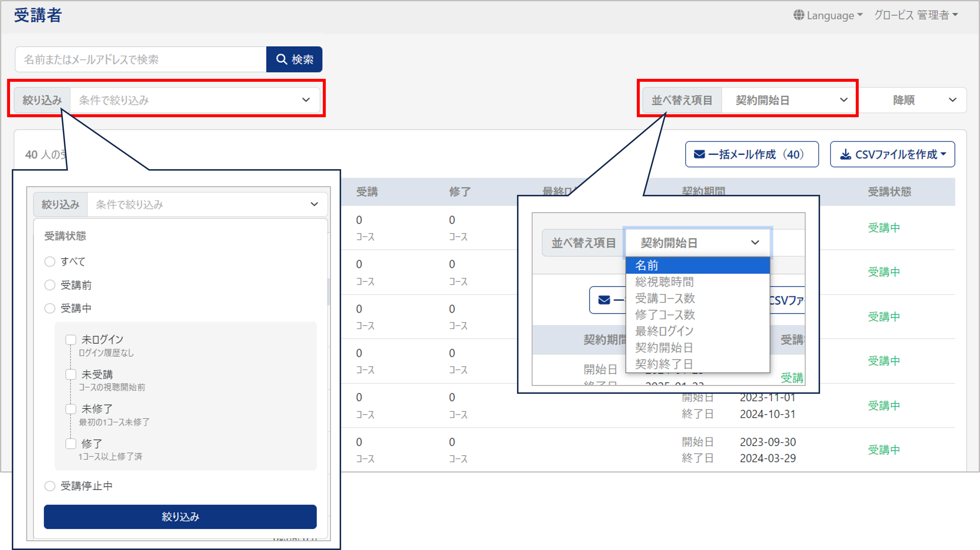Select the すべて radio option
This screenshot has width=980, height=550.
coord(50,262)
